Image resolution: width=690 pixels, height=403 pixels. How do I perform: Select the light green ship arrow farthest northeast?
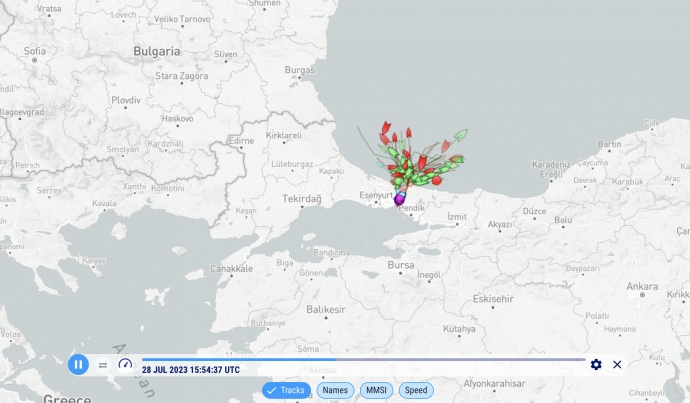pos(461,133)
